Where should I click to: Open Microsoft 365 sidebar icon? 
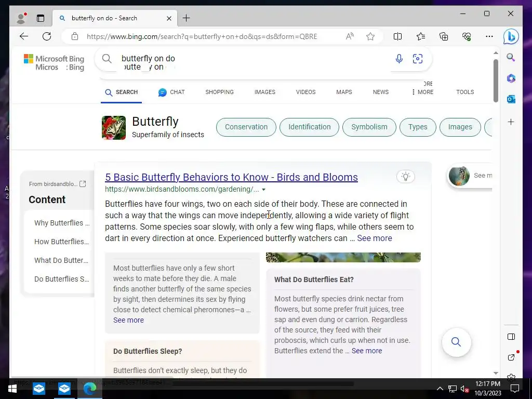(511, 78)
